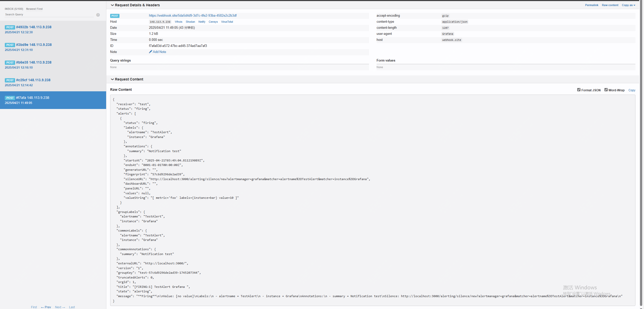Click the POST badge of request #4932b
This screenshot has height=309, width=644.
tap(10, 27)
